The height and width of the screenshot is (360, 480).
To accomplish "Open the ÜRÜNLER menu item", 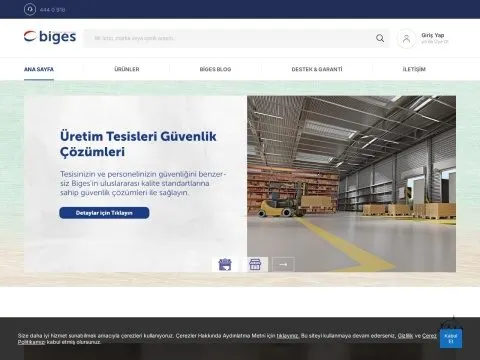I will 127,69.
